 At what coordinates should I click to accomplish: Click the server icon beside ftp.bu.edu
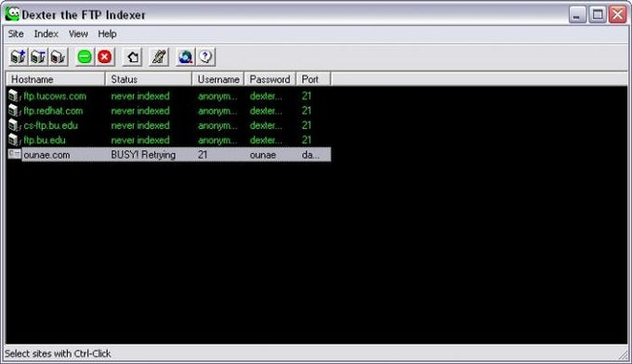(x=15, y=139)
